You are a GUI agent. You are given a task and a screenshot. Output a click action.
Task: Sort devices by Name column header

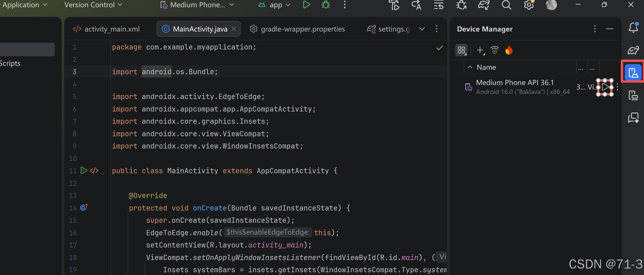[486, 67]
